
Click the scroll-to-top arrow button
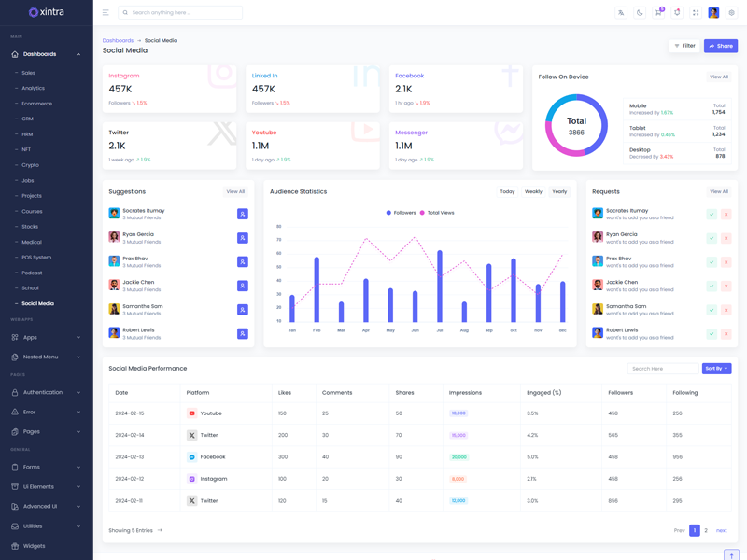[731, 555]
